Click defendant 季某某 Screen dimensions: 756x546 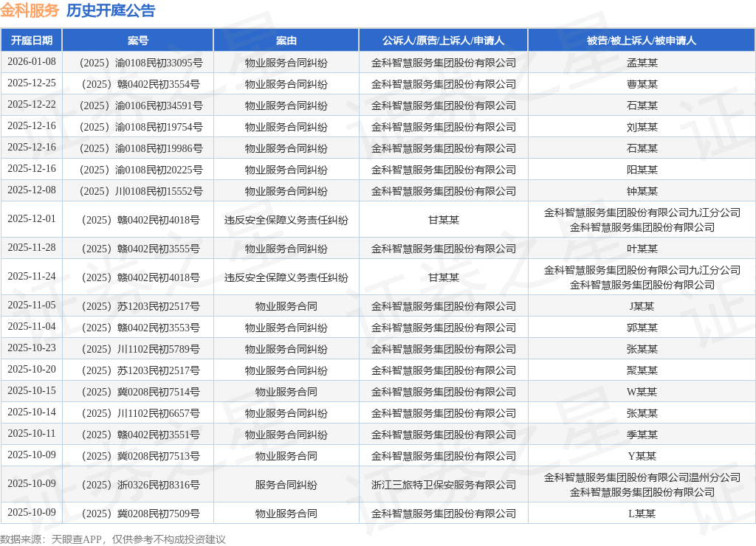[642, 435]
